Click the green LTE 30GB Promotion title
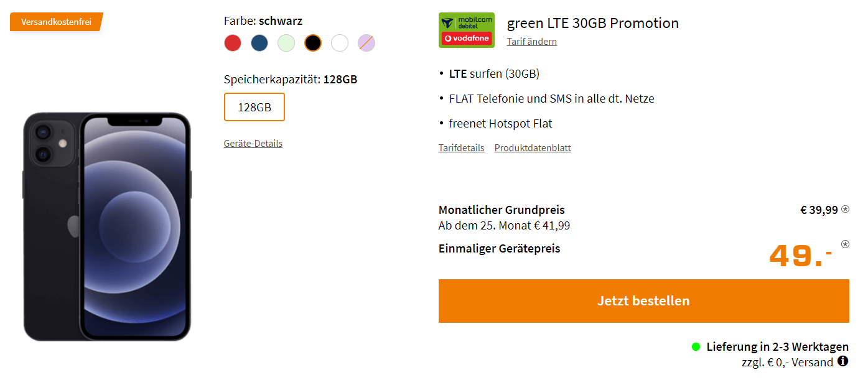 coord(593,23)
